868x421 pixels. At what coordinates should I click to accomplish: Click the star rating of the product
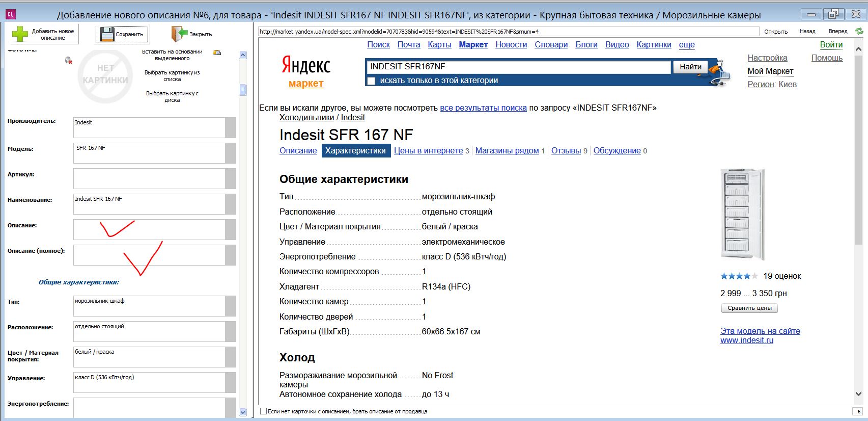[x=739, y=276]
